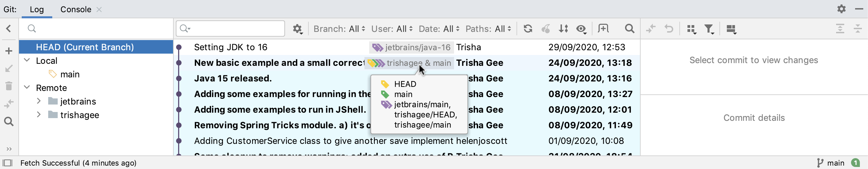The image size is (868, 169).
Task: Switch to the Console tab
Action: point(76,10)
